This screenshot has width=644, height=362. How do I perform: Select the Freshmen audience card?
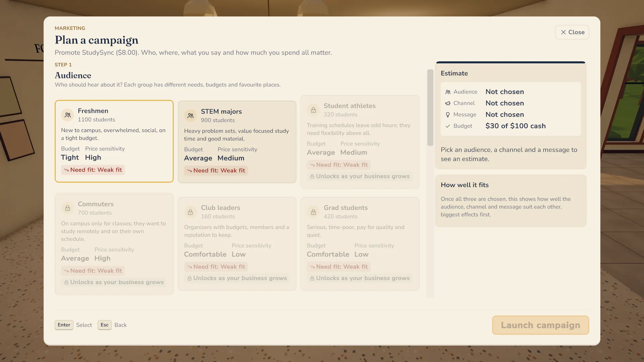(x=114, y=141)
